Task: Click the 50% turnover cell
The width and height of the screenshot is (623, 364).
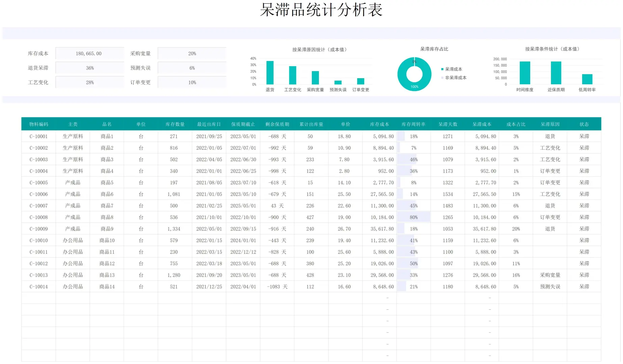Action: click(413, 264)
